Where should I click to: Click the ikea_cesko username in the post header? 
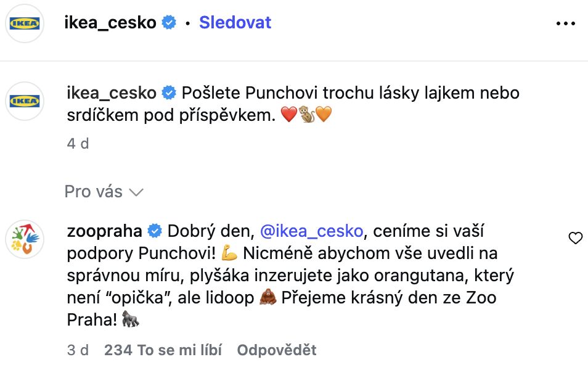point(110,23)
